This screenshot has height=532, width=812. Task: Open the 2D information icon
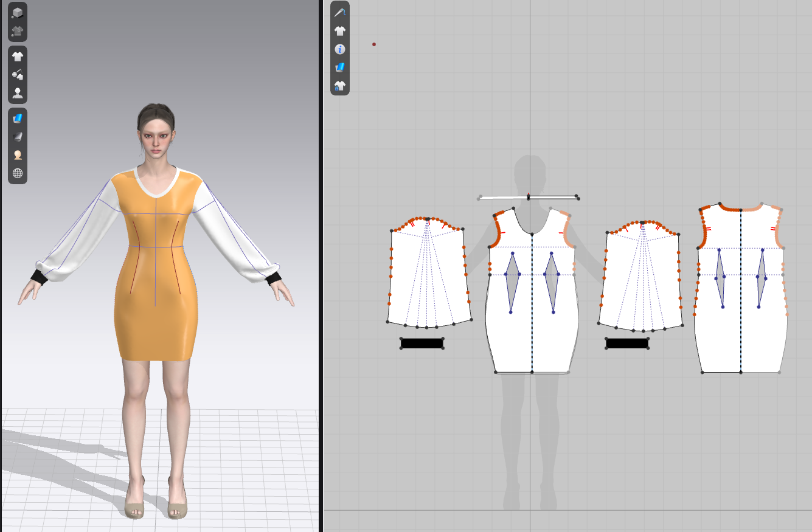340,49
